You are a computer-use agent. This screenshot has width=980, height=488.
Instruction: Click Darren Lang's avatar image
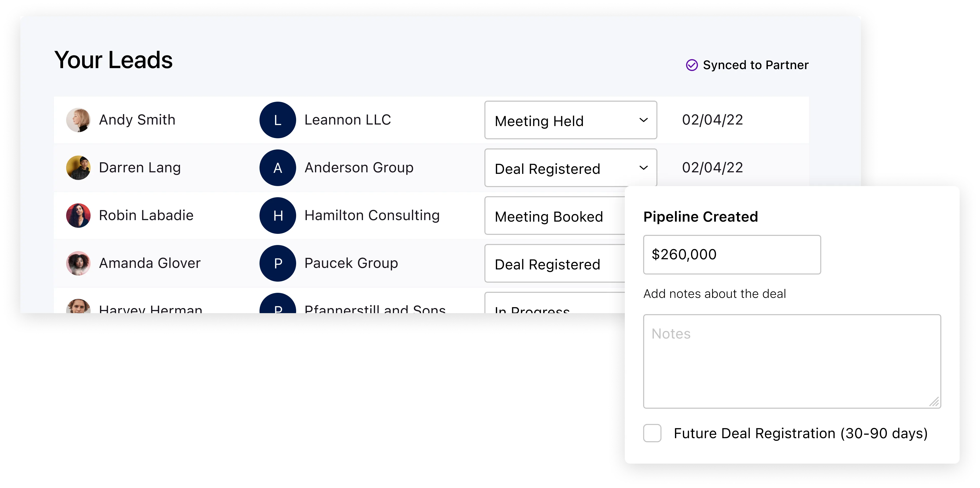pyautogui.click(x=78, y=167)
